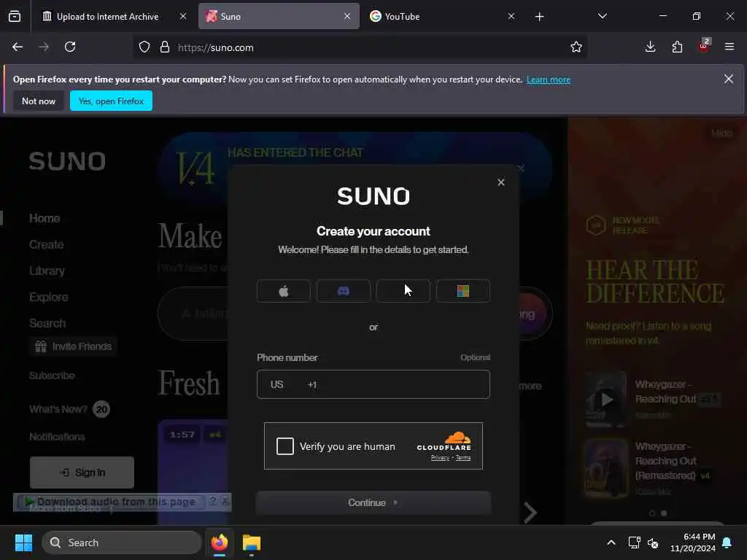The width and height of the screenshot is (747, 560).
Task: Close the Download audio overlay
Action: (225, 501)
